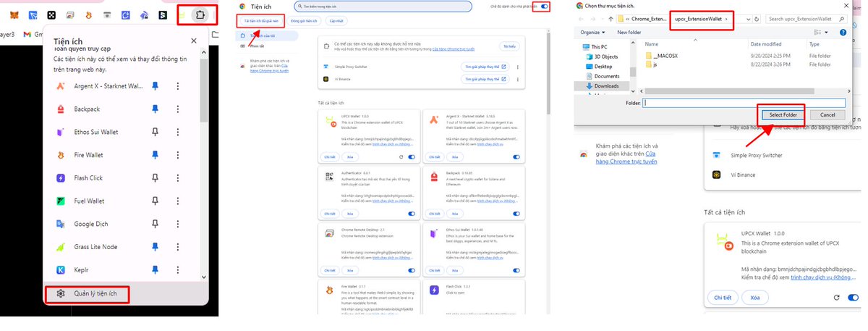The height and width of the screenshot is (331, 868).
Task: Open more options for Grass Lite Node
Action: click(x=179, y=247)
